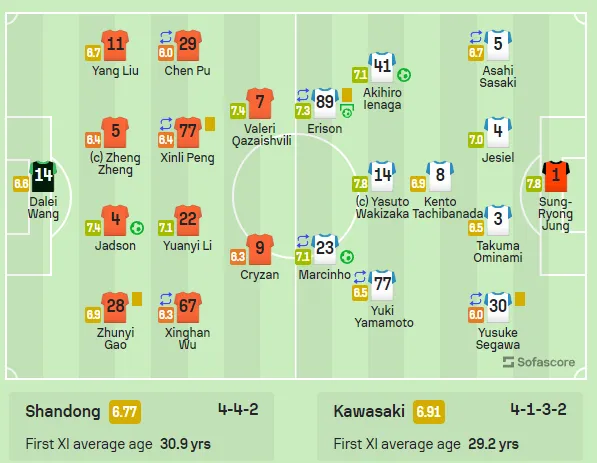The width and height of the screenshot is (597, 463).
Task: Open the Kento Tachibanada player name
Action: point(448,208)
